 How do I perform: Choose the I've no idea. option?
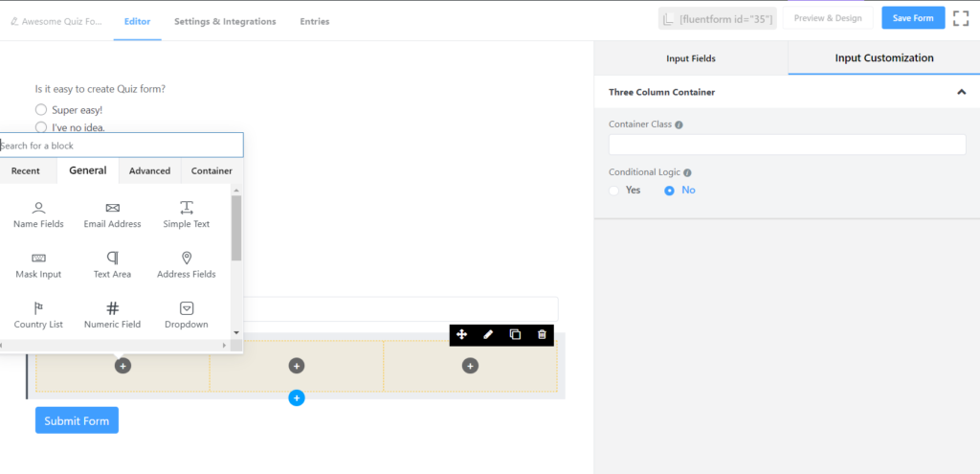(70, 127)
